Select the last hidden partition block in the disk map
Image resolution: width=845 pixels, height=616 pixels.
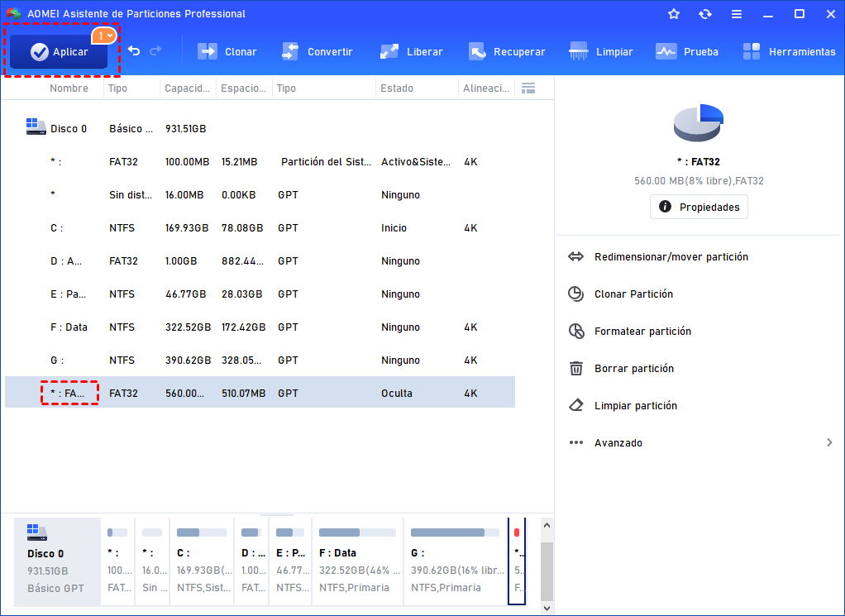pos(517,561)
